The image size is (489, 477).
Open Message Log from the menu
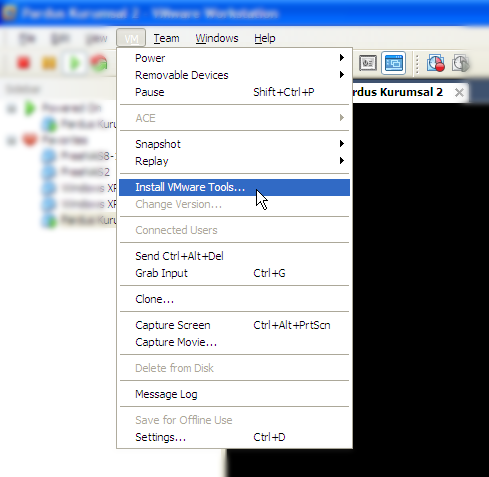tap(234, 394)
